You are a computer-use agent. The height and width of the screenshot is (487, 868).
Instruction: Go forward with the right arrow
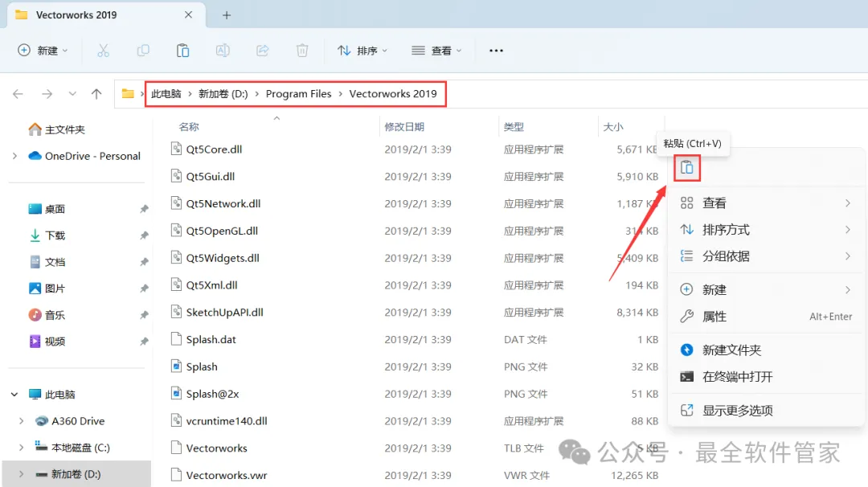point(47,94)
